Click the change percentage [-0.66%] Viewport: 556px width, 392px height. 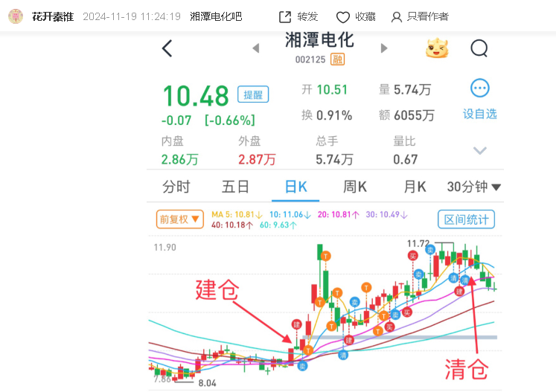(x=230, y=121)
